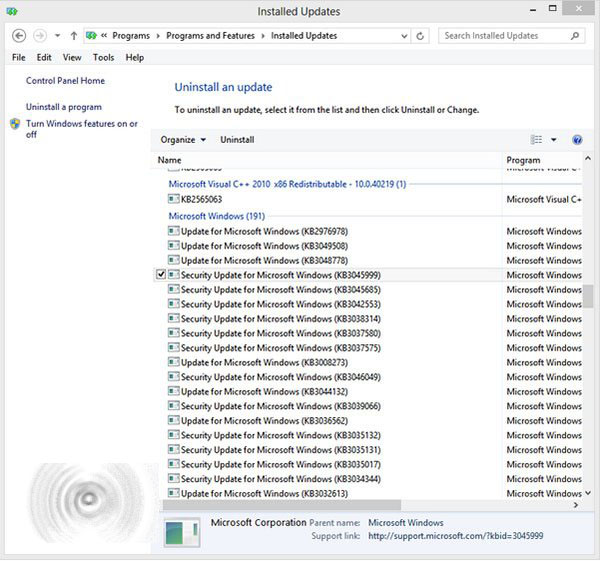Click the vertical scrollbar thumb
Image resolution: width=600 pixels, height=561 pixels.
588,296
